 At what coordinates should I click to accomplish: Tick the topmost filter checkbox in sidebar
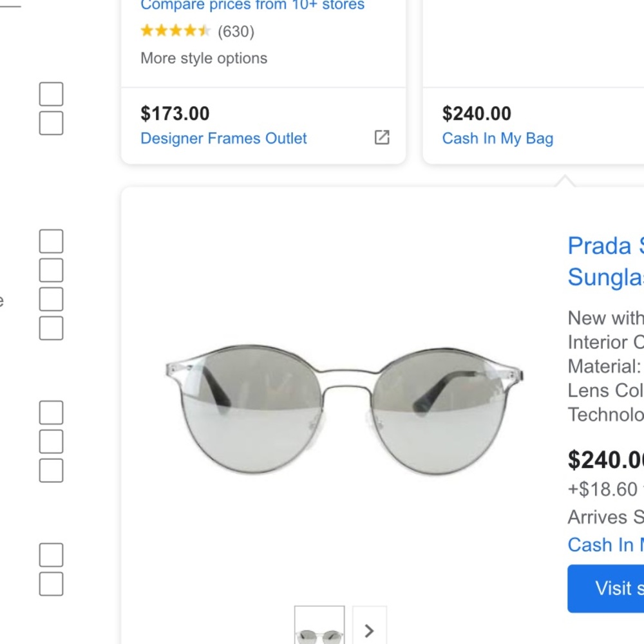pyautogui.click(x=52, y=94)
